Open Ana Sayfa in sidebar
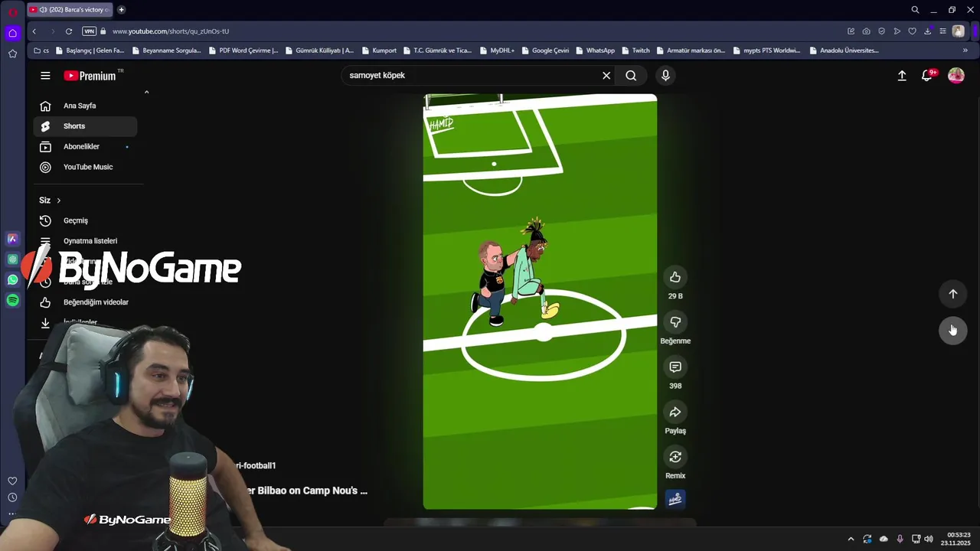The width and height of the screenshot is (980, 551). click(85, 106)
